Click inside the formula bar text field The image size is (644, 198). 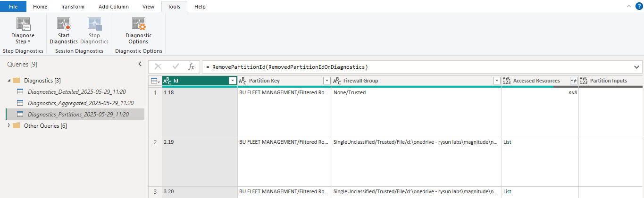[415, 67]
